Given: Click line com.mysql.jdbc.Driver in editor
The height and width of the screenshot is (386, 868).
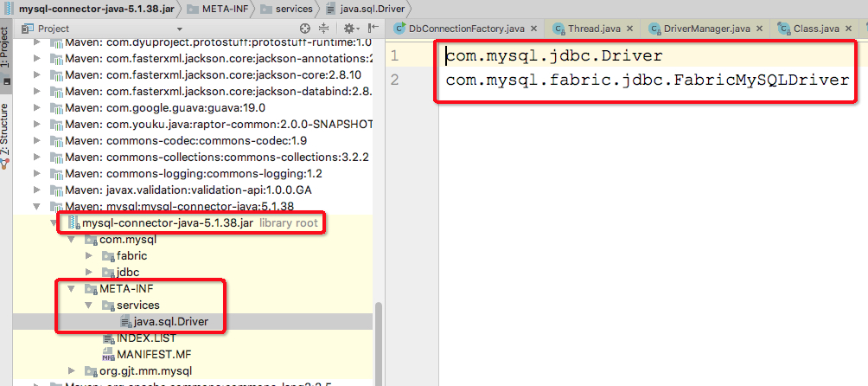Looking at the screenshot, I should [554, 55].
